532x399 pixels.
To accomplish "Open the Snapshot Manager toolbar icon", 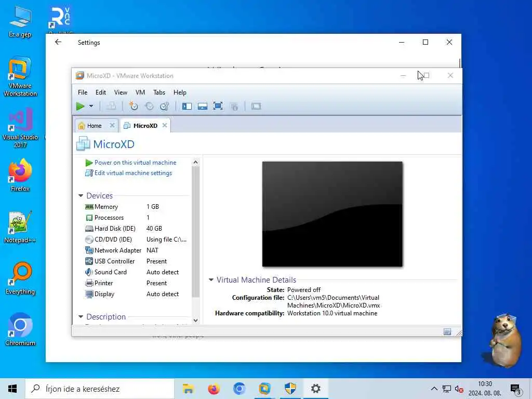I will [x=165, y=106].
